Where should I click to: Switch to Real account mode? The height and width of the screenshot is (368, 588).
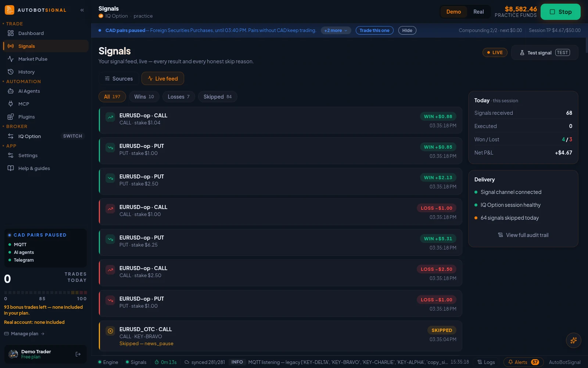tap(478, 12)
